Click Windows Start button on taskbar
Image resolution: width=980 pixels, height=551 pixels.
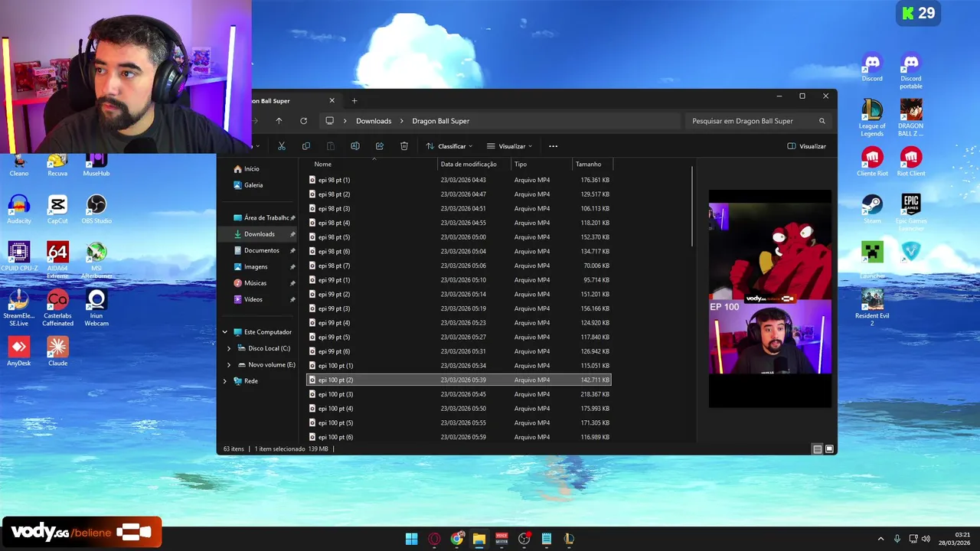tap(412, 539)
